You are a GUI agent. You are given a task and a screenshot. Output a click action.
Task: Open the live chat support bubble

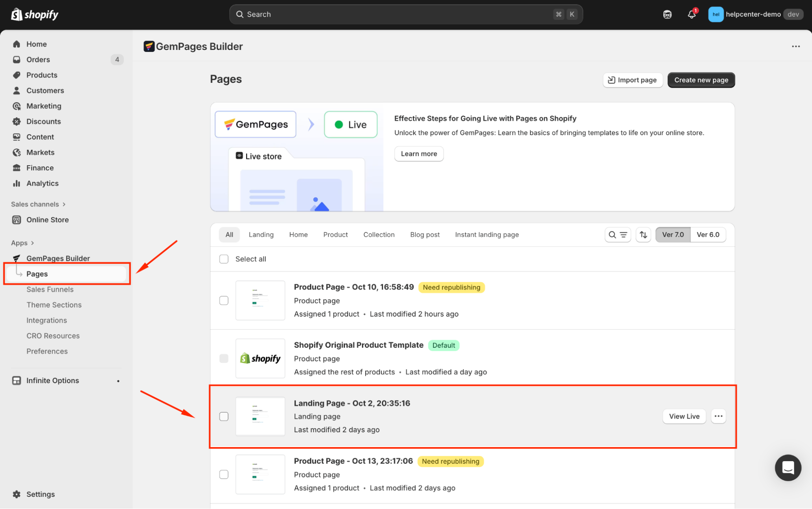click(x=788, y=468)
